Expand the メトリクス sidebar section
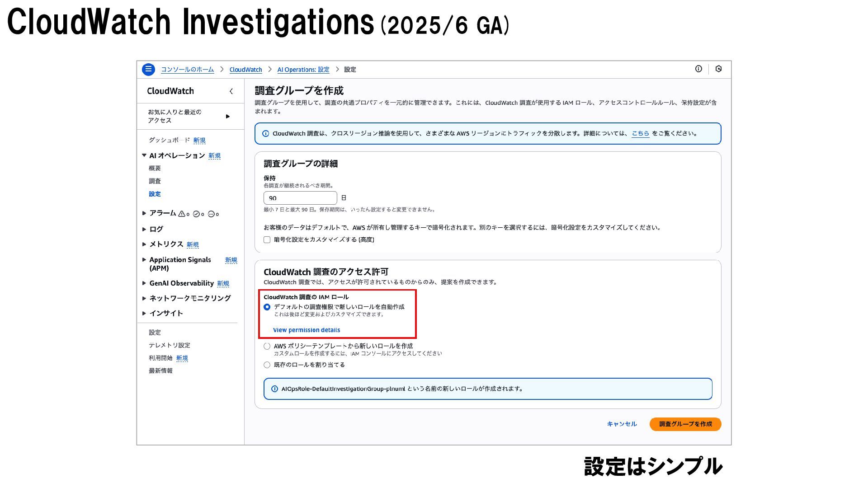The width and height of the screenshot is (868, 488). 165,244
